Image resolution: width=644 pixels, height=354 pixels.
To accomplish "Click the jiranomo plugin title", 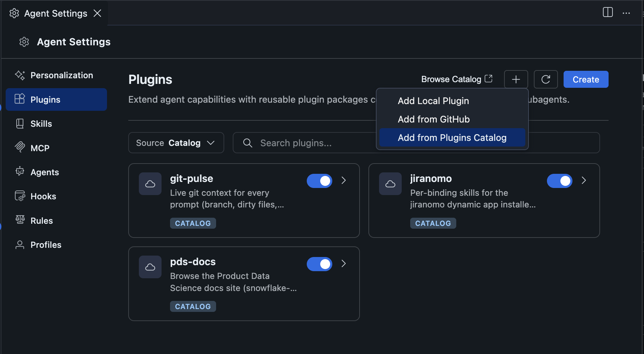I will 431,178.
